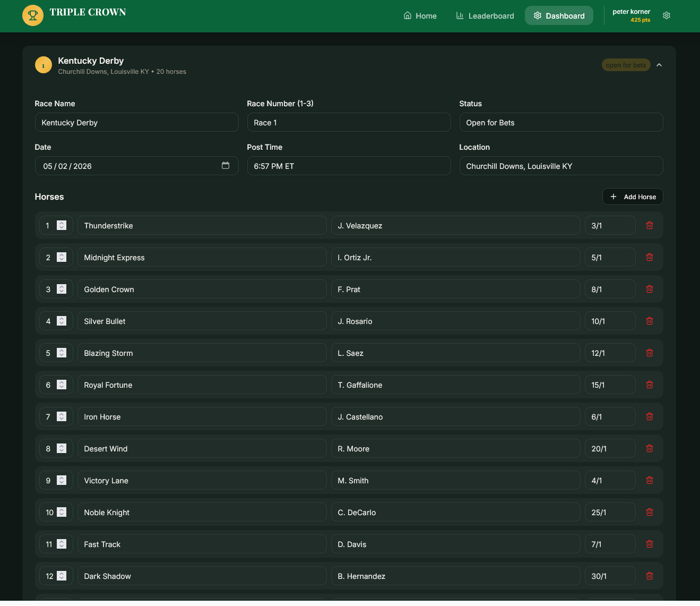700x606 pixels.
Task: Delete the Victory Lane horse row
Action: (649, 480)
